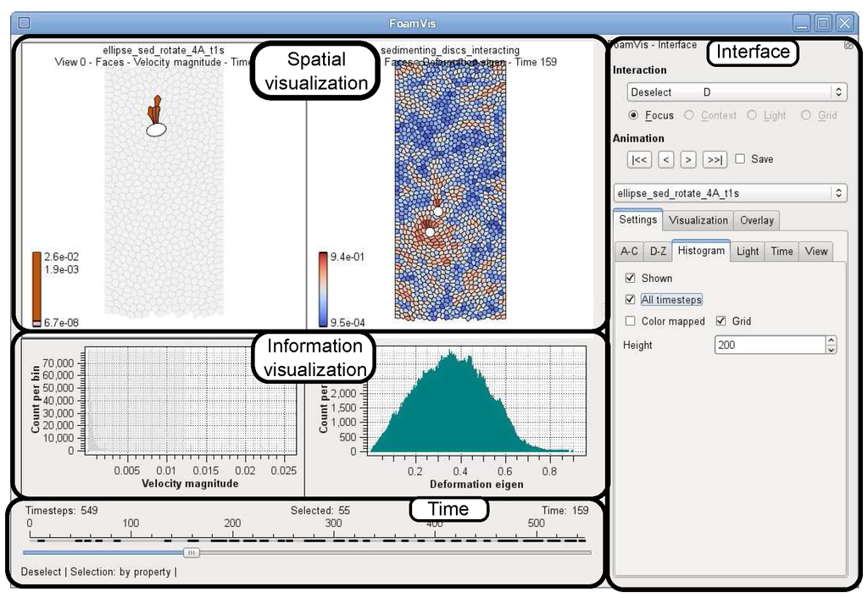Click the 'Timesteps: 549' label

tap(61, 510)
